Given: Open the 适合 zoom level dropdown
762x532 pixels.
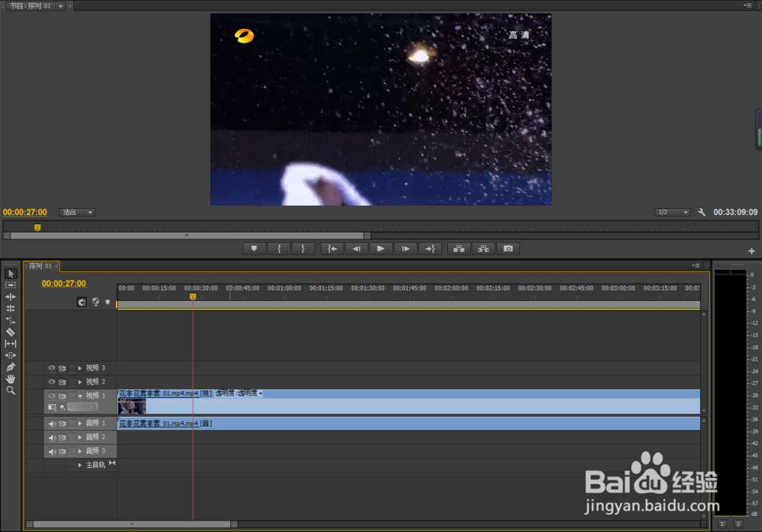Looking at the screenshot, I should click(77, 212).
